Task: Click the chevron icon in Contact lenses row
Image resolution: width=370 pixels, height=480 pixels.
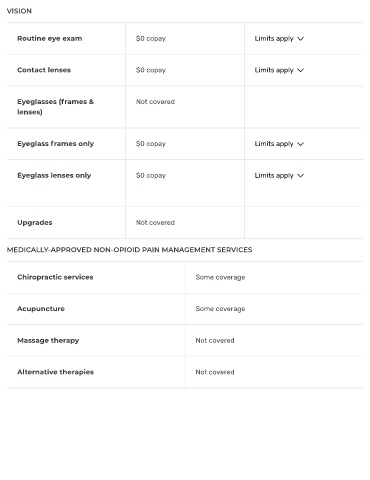Action: 300,70
